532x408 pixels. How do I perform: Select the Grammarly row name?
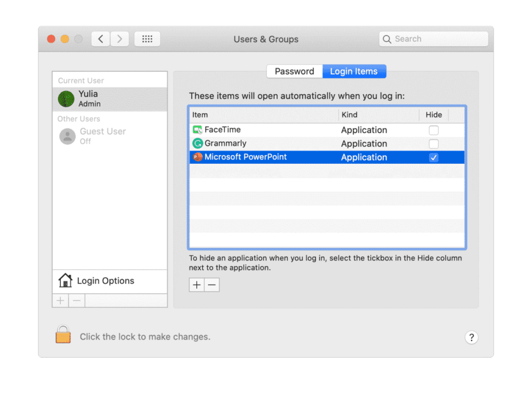tap(225, 143)
